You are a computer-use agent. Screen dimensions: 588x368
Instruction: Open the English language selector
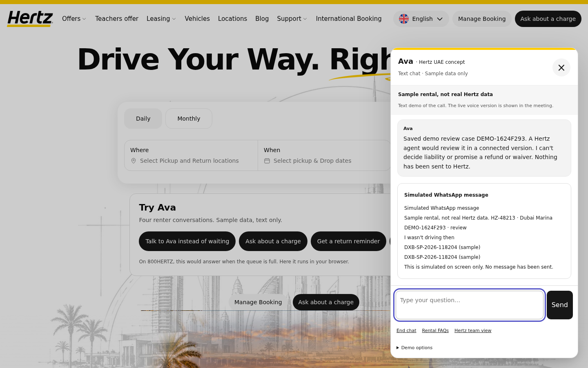coord(421,19)
